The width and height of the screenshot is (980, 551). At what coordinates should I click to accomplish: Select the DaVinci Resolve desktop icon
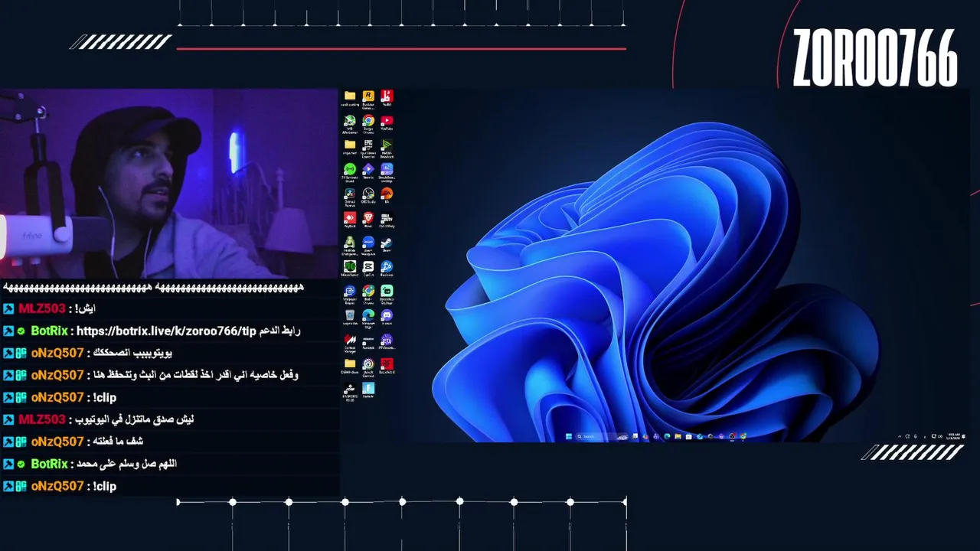coord(349,196)
